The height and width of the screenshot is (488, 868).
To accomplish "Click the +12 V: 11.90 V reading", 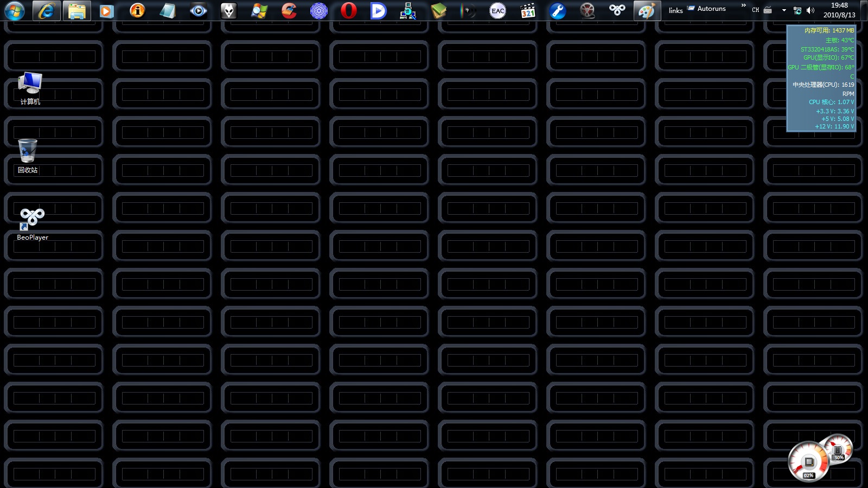I will 834,126.
